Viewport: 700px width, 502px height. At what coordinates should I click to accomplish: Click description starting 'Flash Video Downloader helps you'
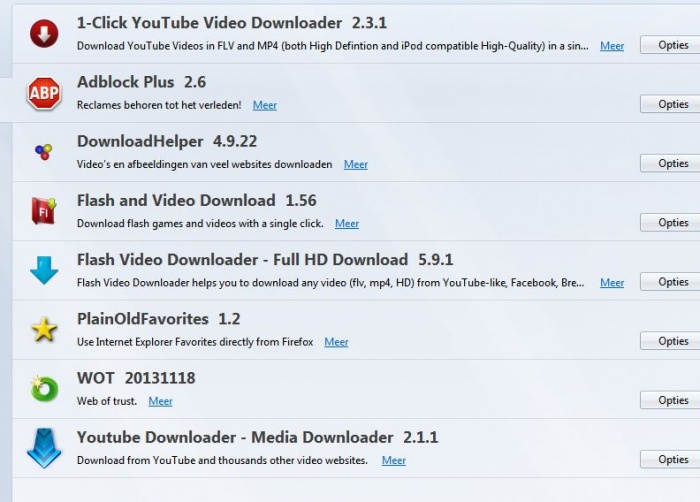[330, 283]
